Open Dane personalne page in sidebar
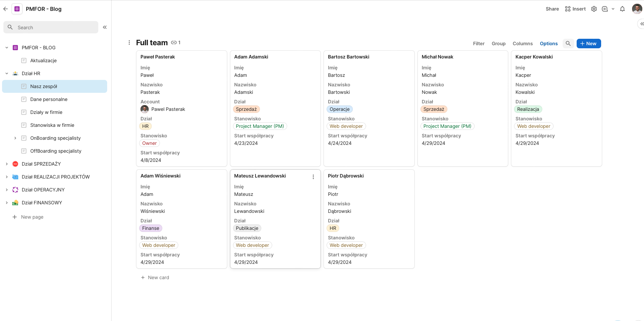The height and width of the screenshot is (321, 644). point(49,99)
